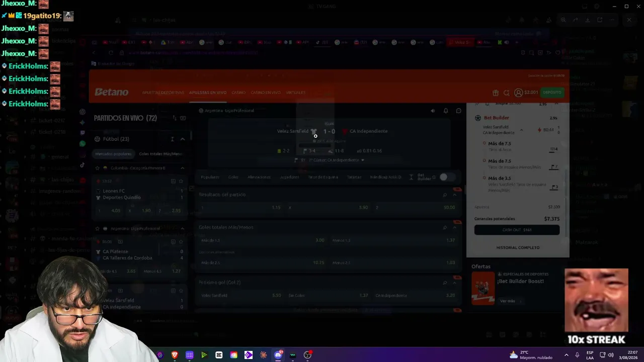Select the Alineaciones market tab
Screen dimensions: 644x362
click(259, 177)
